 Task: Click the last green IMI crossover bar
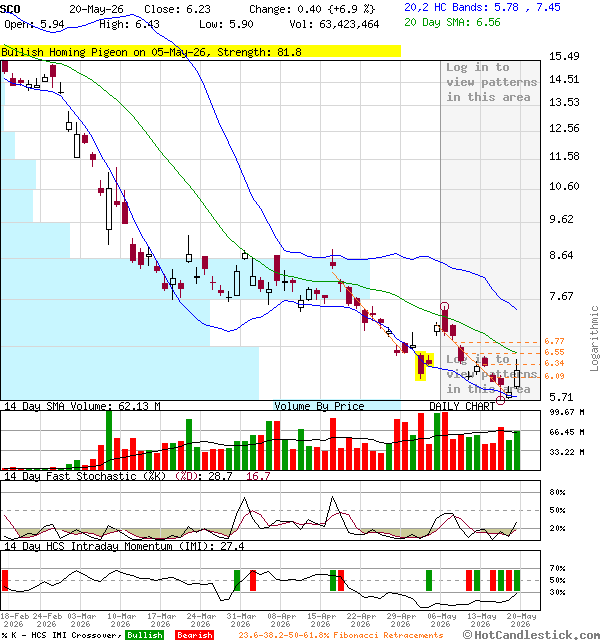[517, 580]
